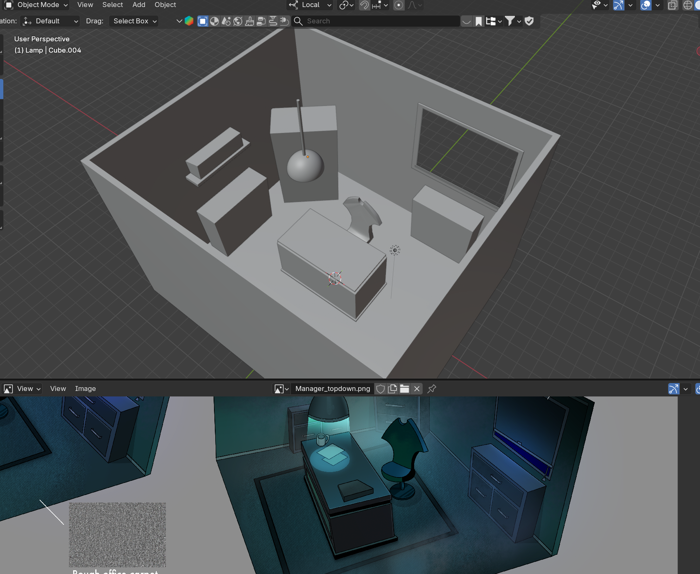Viewport: 700px width, 574px height.
Task: Click the Manager_topdown.png name field
Action: (x=333, y=389)
